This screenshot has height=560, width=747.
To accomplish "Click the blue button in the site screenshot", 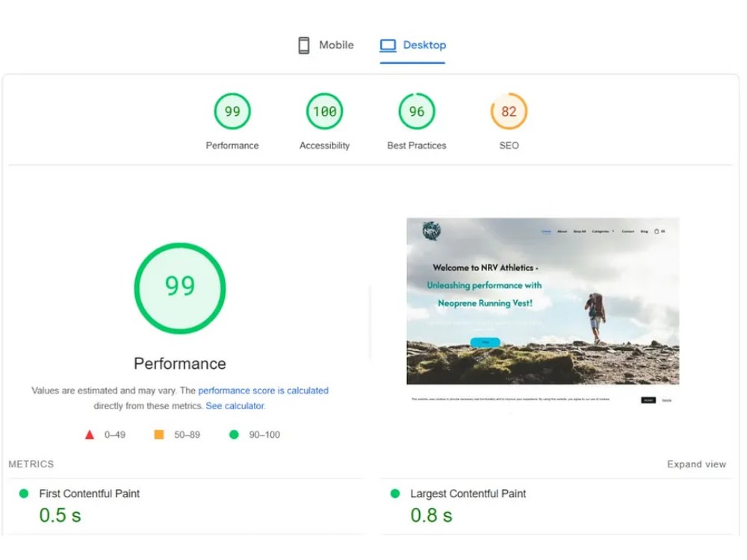I will 485,342.
